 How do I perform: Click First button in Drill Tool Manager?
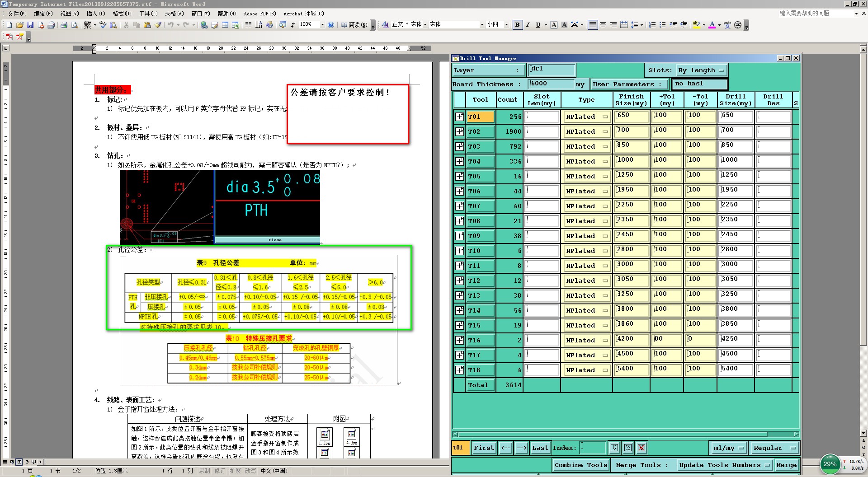click(x=484, y=448)
